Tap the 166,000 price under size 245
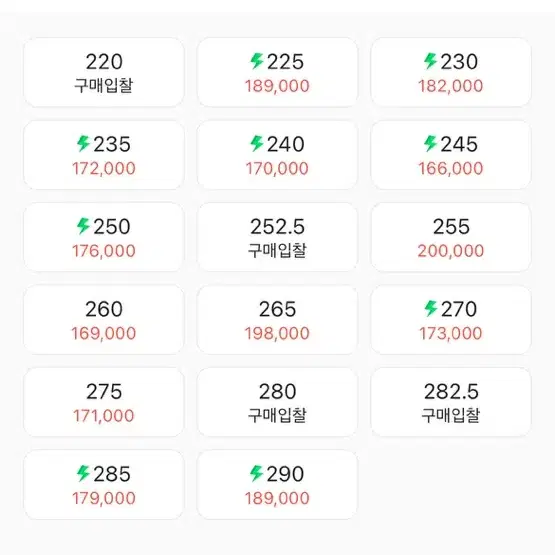Screen dimensions: 555x555 pos(451,168)
